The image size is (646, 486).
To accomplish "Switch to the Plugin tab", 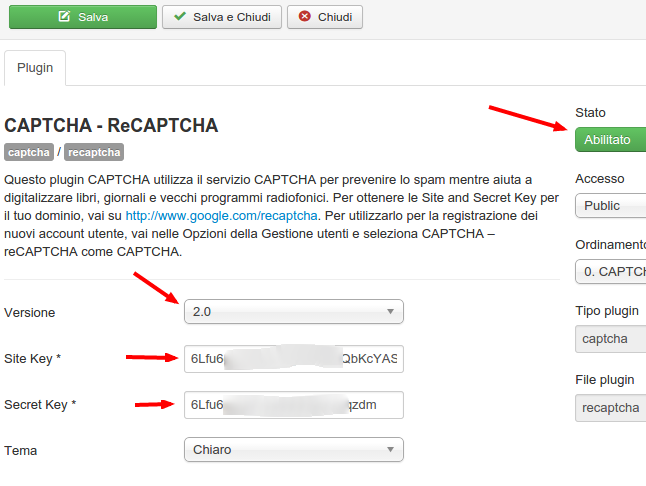I will click(x=35, y=68).
